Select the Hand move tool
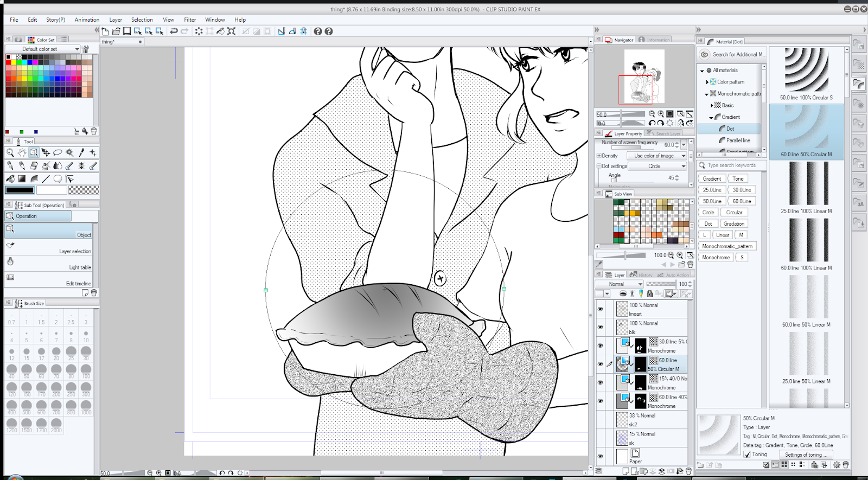The width and height of the screenshot is (868, 480). pyautogui.click(x=22, y=153)
